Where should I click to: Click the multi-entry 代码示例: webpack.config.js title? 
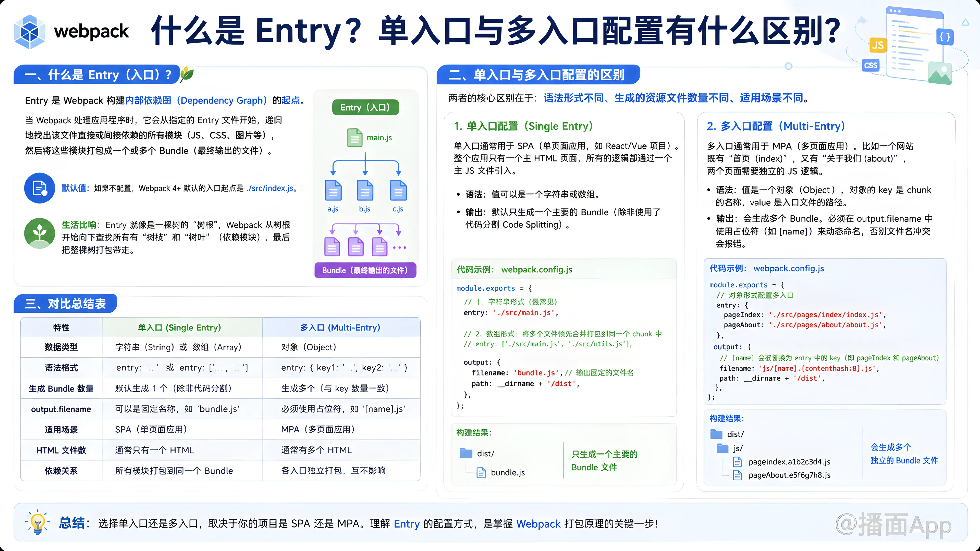pos(767,268)
